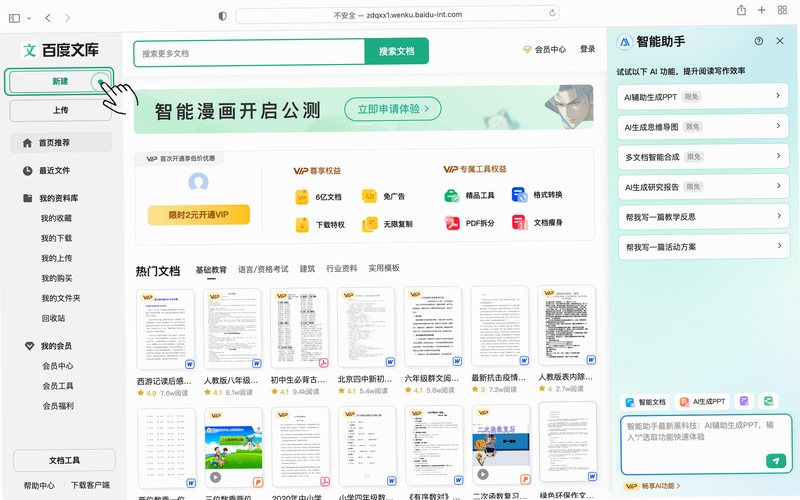800x500 pixels.
Task: Show tab overview grid icon
Action: (782, 10)
